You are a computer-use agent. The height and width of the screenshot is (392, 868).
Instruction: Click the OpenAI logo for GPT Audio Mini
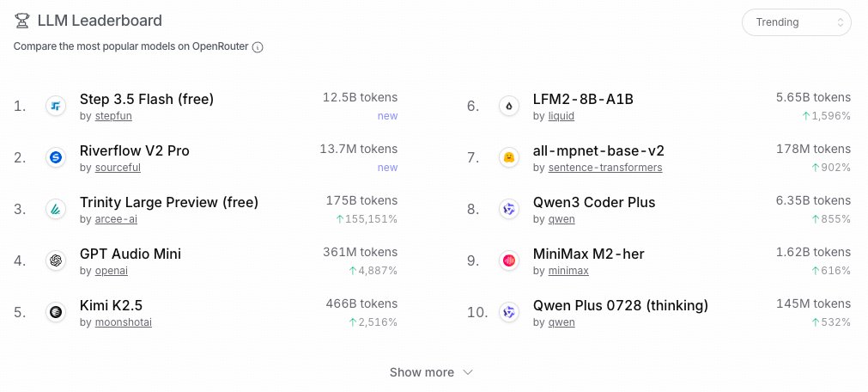55,260
